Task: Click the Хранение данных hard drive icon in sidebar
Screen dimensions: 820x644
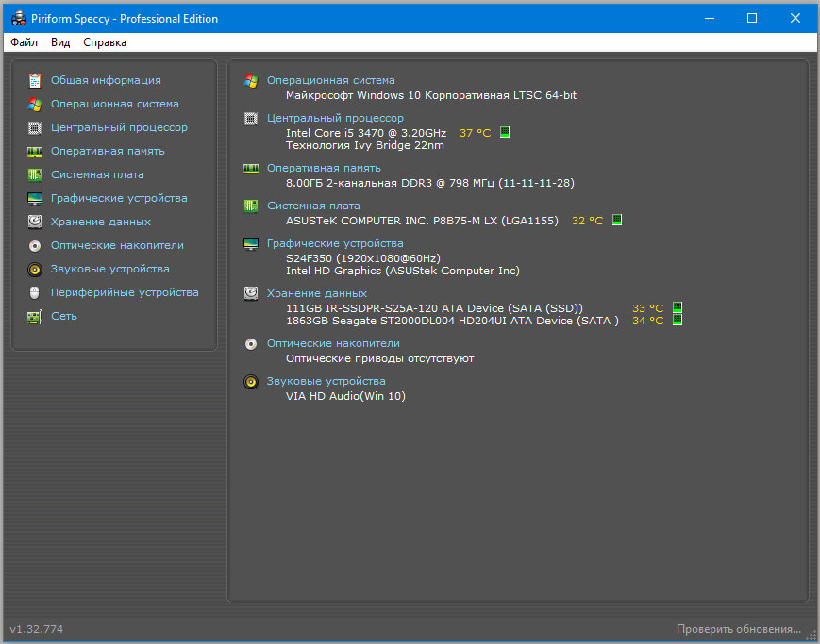Action: tap(35, 222)
